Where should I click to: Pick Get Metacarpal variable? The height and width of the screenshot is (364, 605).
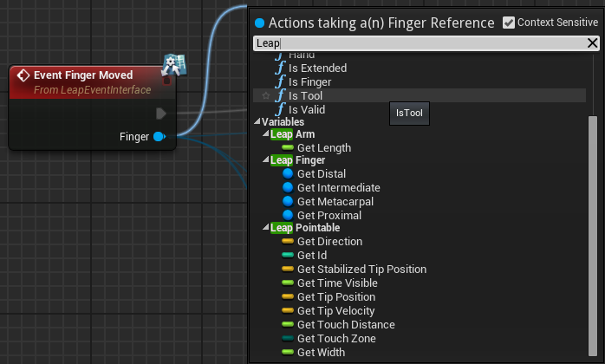click(x=328, y=201)
